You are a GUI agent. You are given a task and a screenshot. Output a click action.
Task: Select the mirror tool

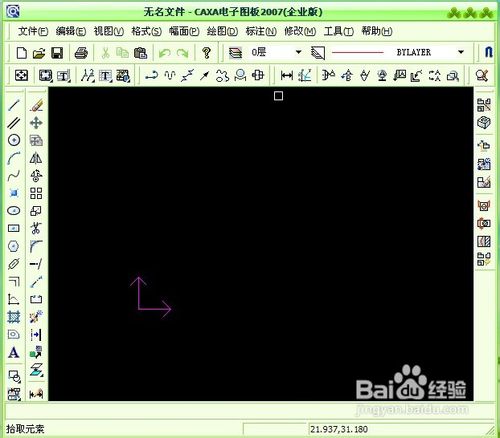pos(36,158)
